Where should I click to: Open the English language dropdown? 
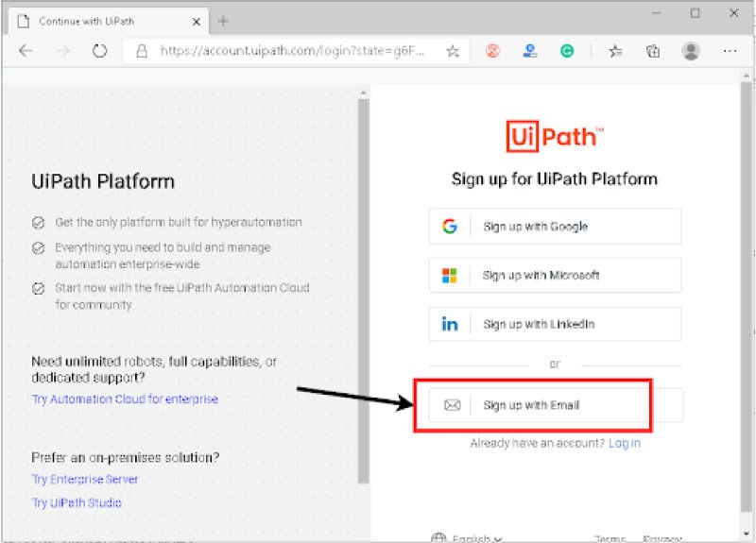(x=467, y=537)
